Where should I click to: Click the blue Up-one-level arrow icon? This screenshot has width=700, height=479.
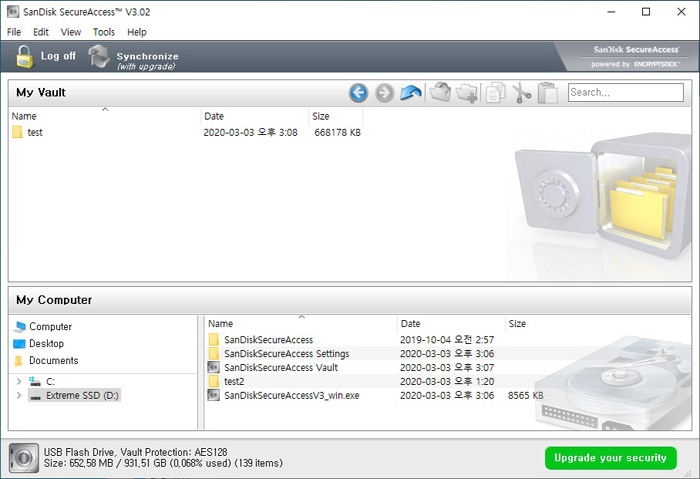(411, 93)
